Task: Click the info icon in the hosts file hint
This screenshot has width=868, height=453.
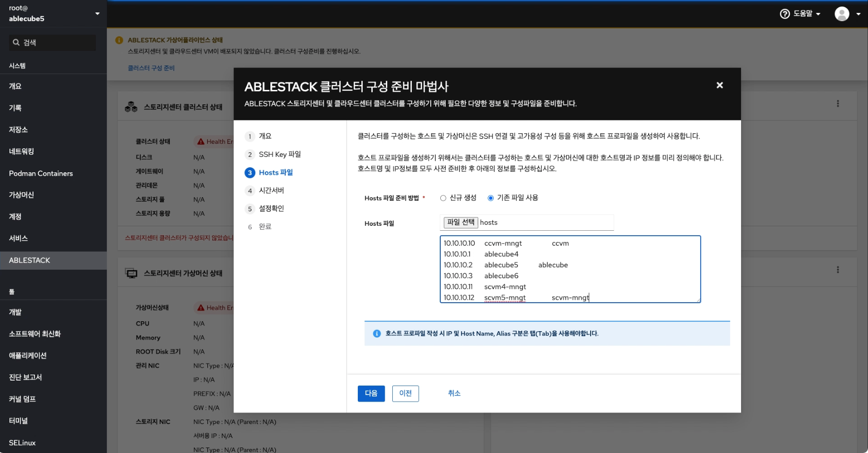Action: click(377, 334)
